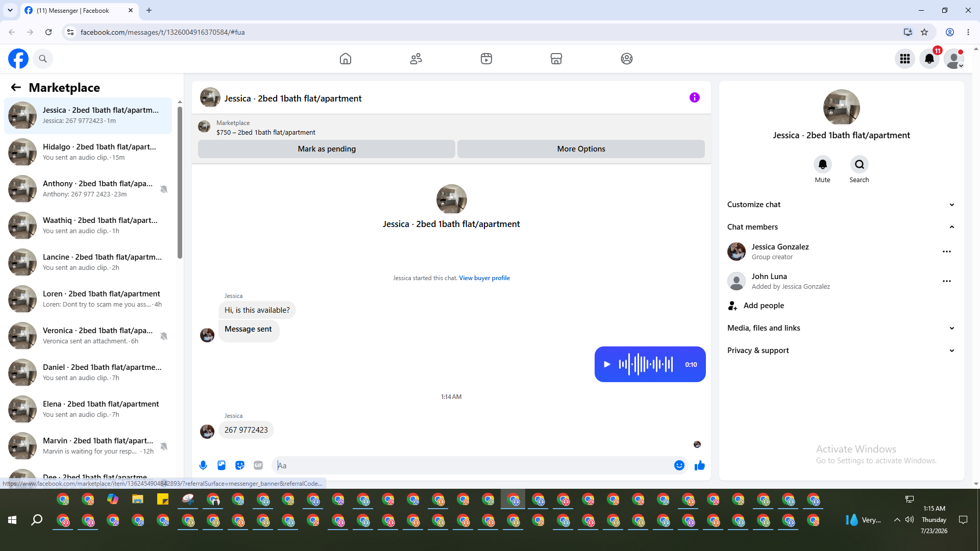Viewport: 980px width, 551px height.
Task: Click the audio clip waveform to seek
Action: (x=646, y=364)
